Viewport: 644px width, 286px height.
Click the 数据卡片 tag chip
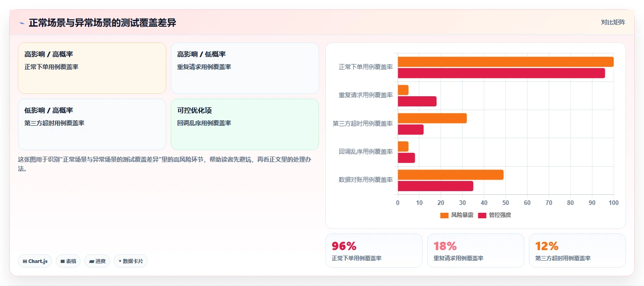(x=131, y=261)
